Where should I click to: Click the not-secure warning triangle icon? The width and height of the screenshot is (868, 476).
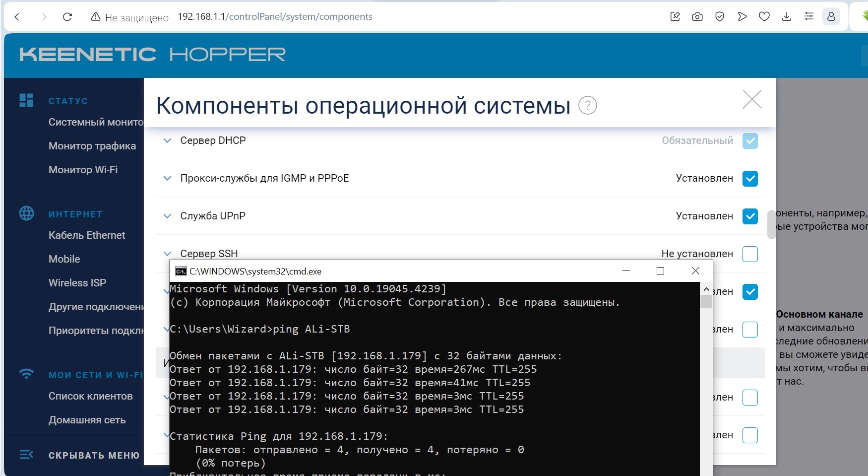coord(96,17)
